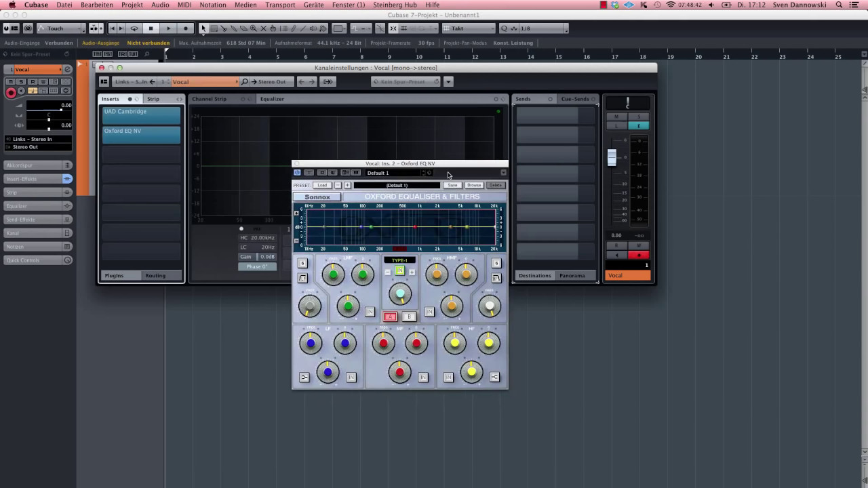Click the channel volume fader handle

point(612,157)
